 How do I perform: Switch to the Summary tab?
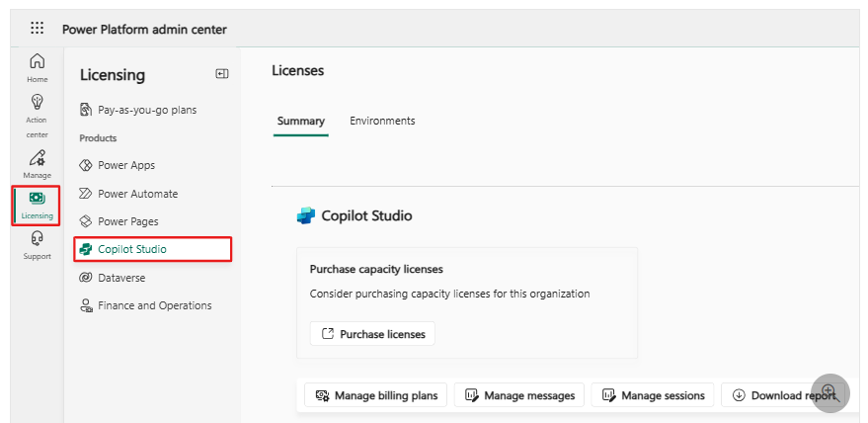(300, 121)
